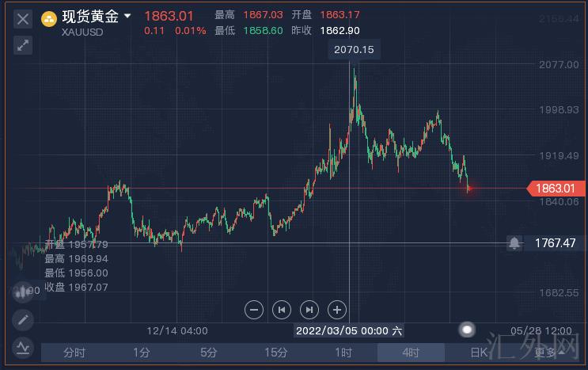Click the fullscreen expand arrows icon
The height and width of the screenshot is (370, 588).
click(x=23, y=46)
